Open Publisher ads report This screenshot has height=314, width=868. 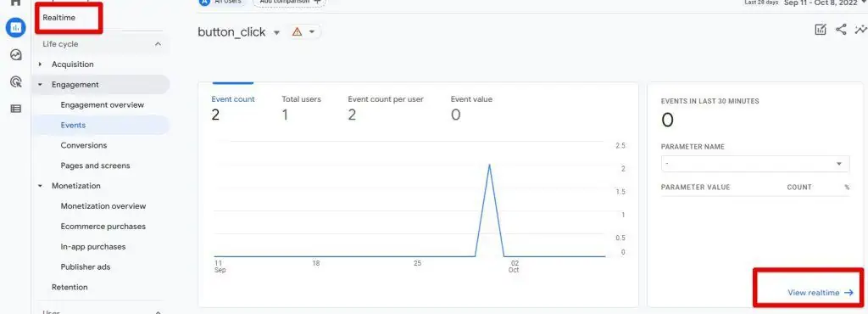tap(86, 267)
